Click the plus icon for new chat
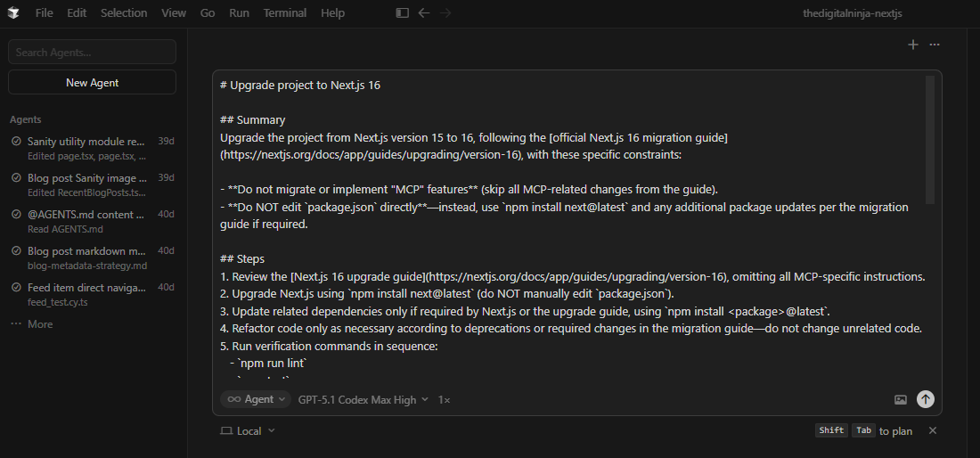980x458 pixels. (913, 45)
